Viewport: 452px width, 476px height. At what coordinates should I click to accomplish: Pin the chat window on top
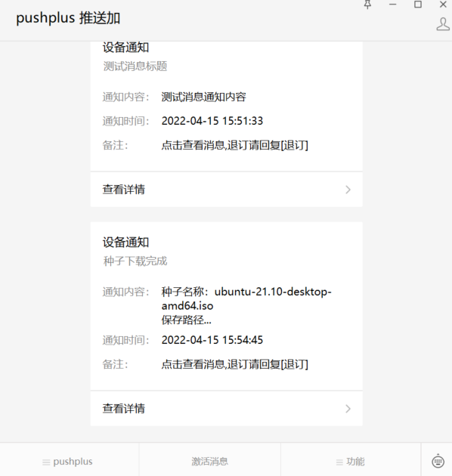tap(367, 5)
